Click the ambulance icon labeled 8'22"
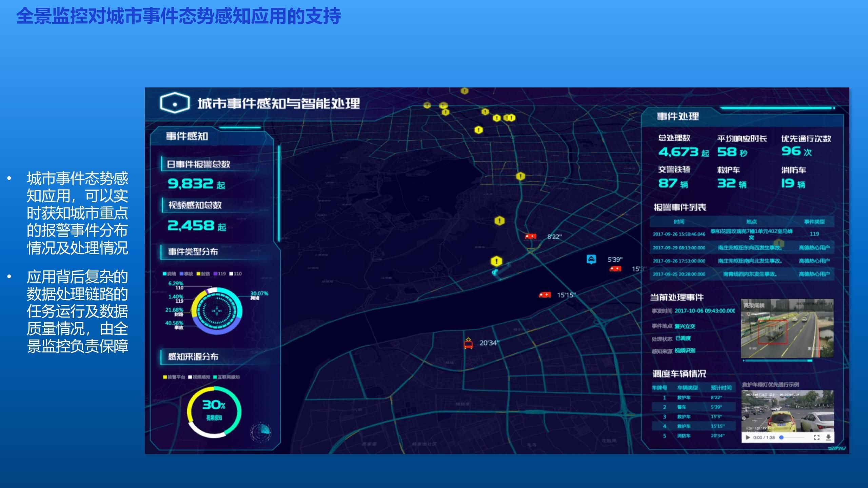The image size is (868, 488). tap(531, 236)
